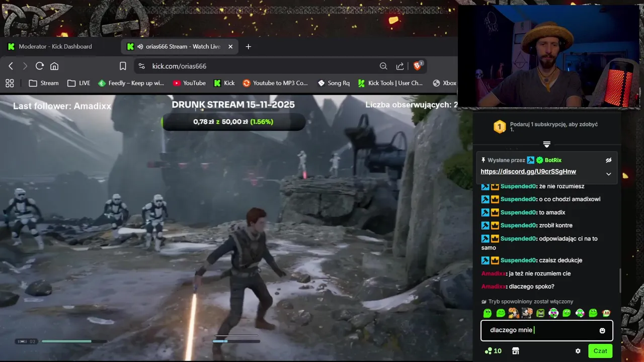Reload the page with the refresh icon

pos(40,66)
